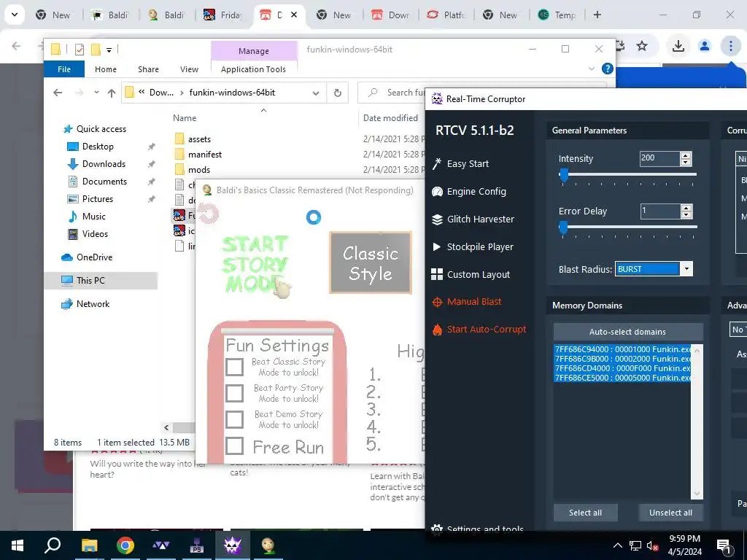This screenshot has width=747, height=560.
Task: Adjust the Error Delay slider handle
Action: coord(563,228)
